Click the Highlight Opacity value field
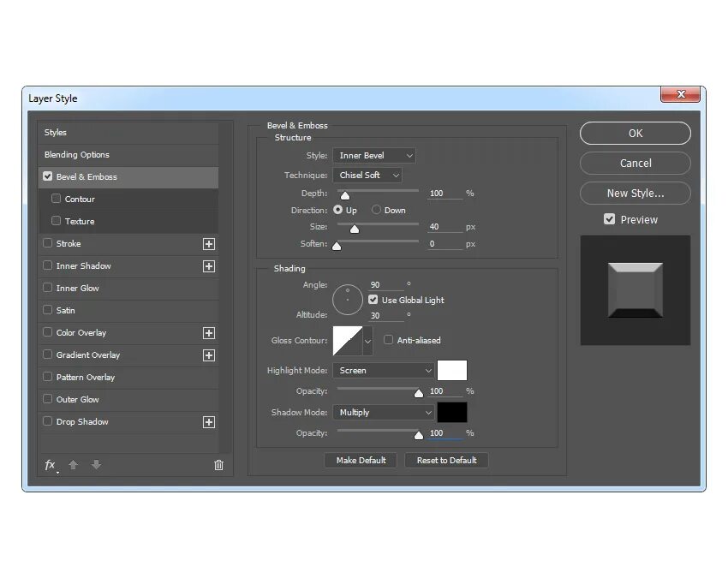 [x=445, y=391]
